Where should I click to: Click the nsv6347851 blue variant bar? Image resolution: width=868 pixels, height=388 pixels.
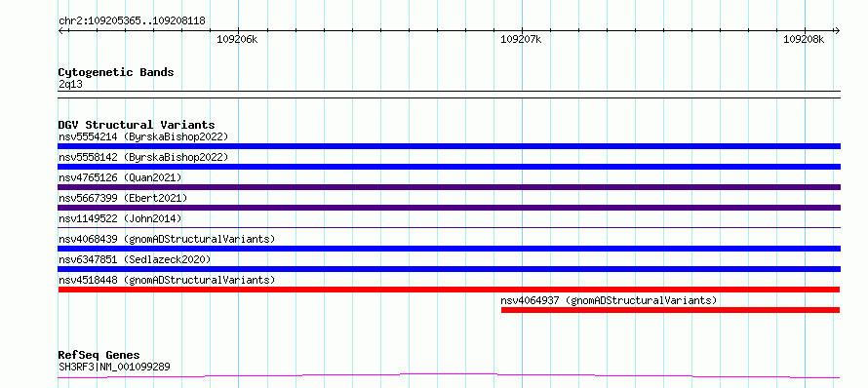449,269
